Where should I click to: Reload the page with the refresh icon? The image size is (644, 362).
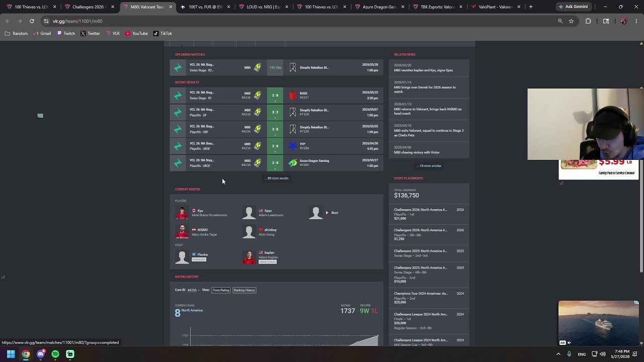click(32, 21)
